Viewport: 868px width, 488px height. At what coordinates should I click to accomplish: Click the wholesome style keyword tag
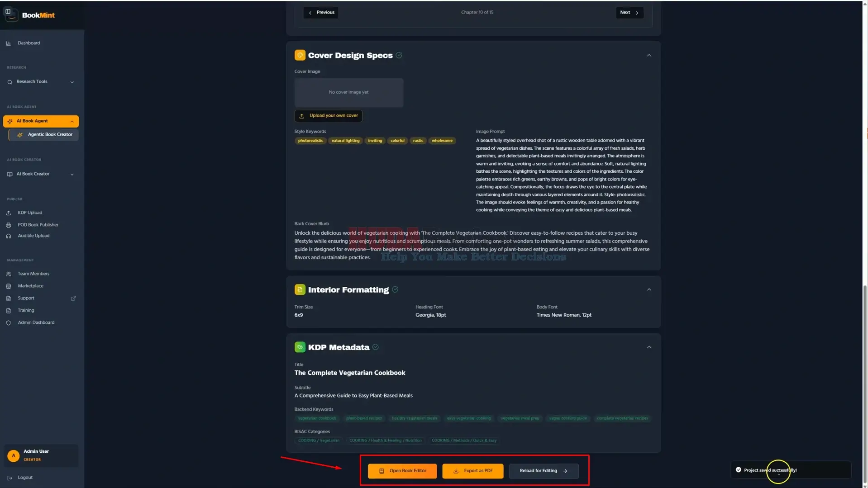(442, 141)
